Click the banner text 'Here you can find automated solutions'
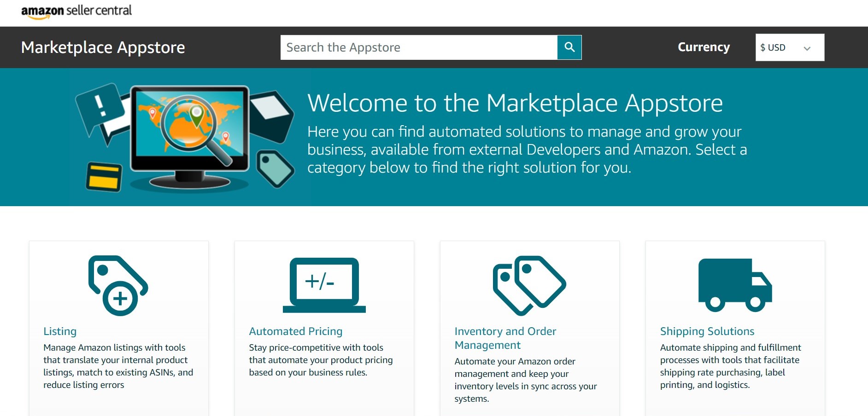Screen dimensions: 868x416 coord(527,150)
